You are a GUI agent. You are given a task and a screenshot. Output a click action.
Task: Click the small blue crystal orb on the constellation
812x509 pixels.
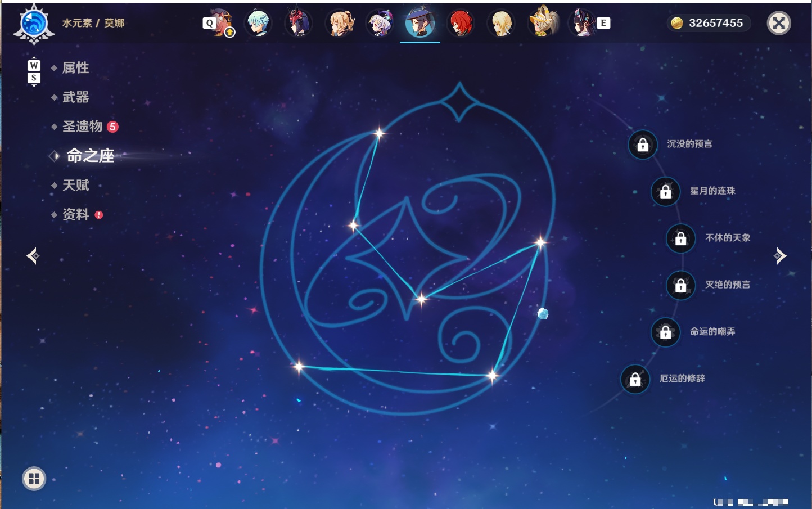coord(543,313)
